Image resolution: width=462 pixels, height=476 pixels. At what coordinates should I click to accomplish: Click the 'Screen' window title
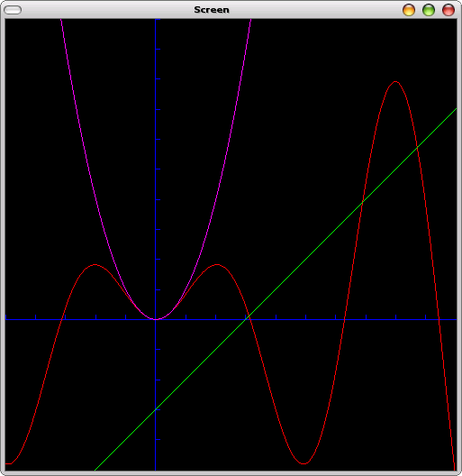212,10
